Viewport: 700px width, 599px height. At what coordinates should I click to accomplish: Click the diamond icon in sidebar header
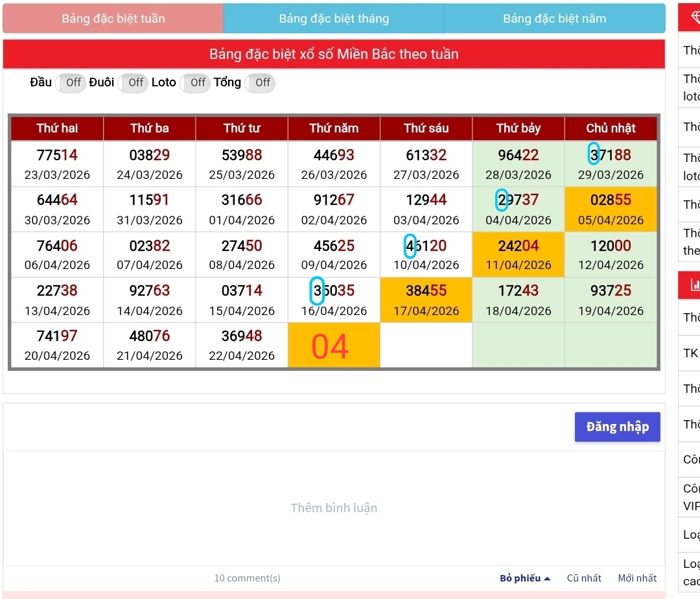(692, 19)
